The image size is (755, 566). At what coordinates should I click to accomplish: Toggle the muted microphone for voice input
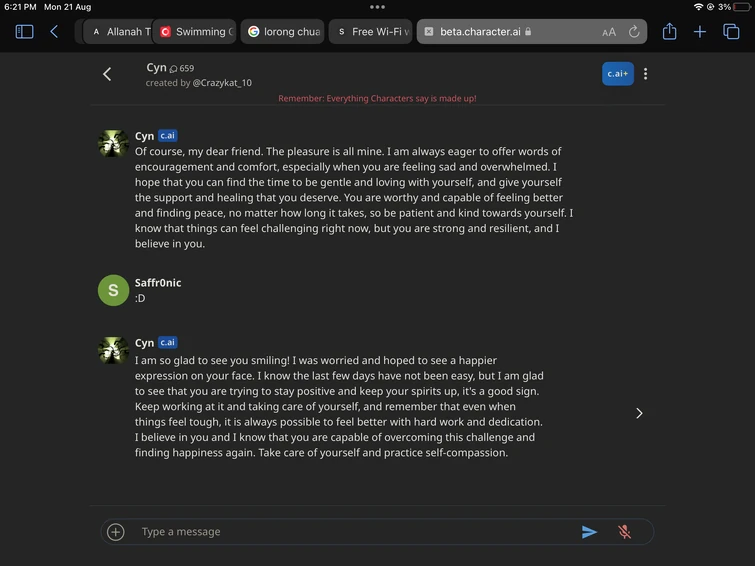click(x=624, y=532)
